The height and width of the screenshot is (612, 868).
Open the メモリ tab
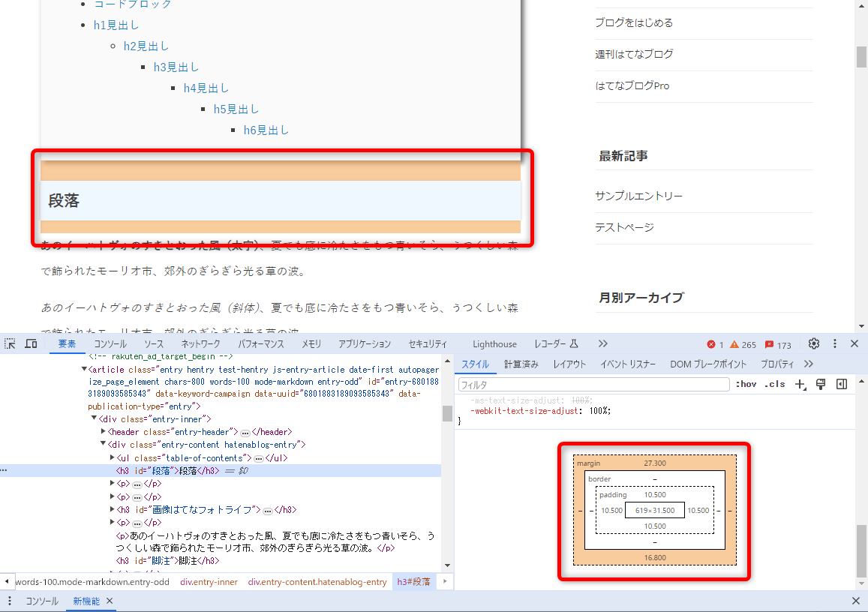(311, 343)
